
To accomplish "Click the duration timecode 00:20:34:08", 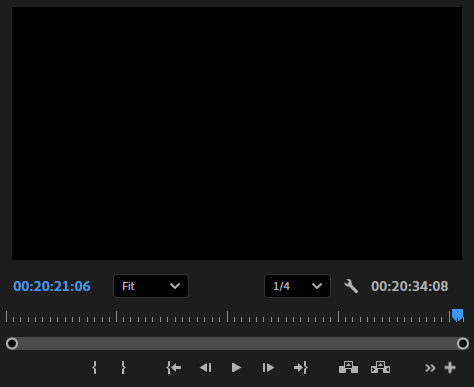I will tap(410, 286).
